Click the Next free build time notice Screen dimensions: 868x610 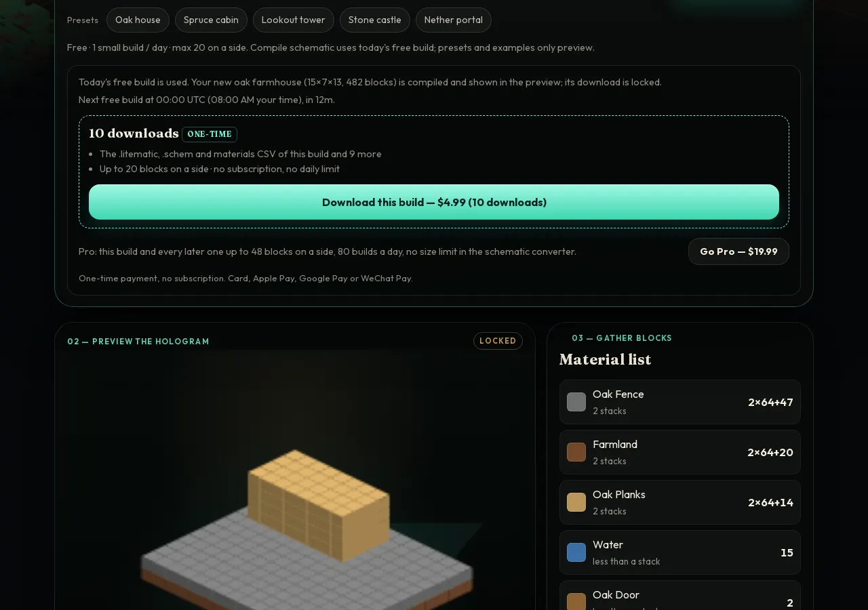[x=207, y=100]
